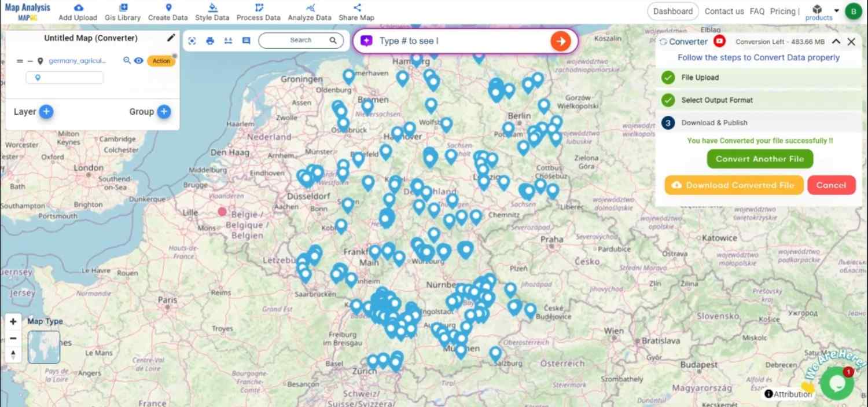The width and height of the screenshot is (868, 407).
Task: Click the Converter refresh icon
Action: point(663,42)
